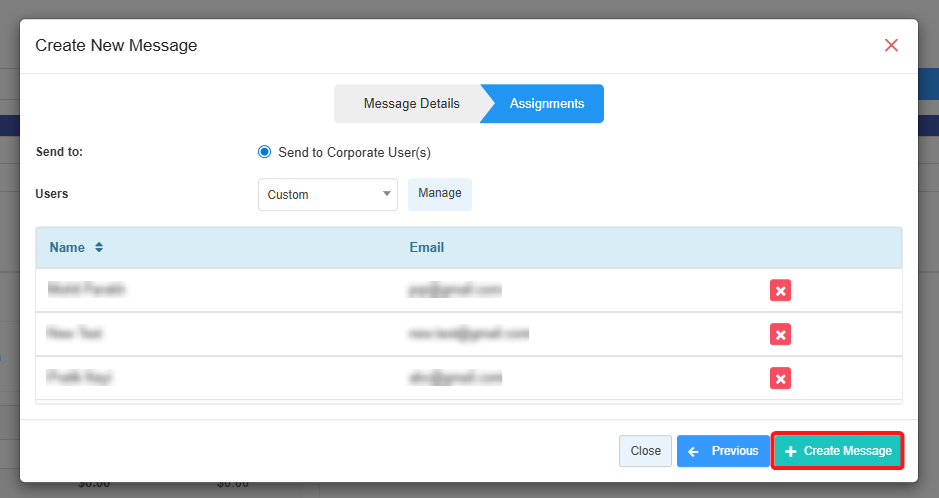Select the second row's user name cell
The height and width of the screenshot is (498, 939).
coord(75,334)
